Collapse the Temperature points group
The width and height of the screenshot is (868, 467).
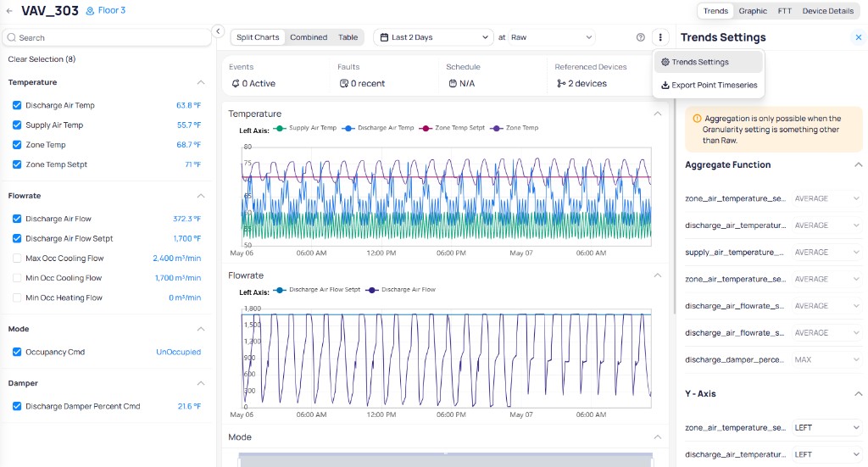[201, 82]
